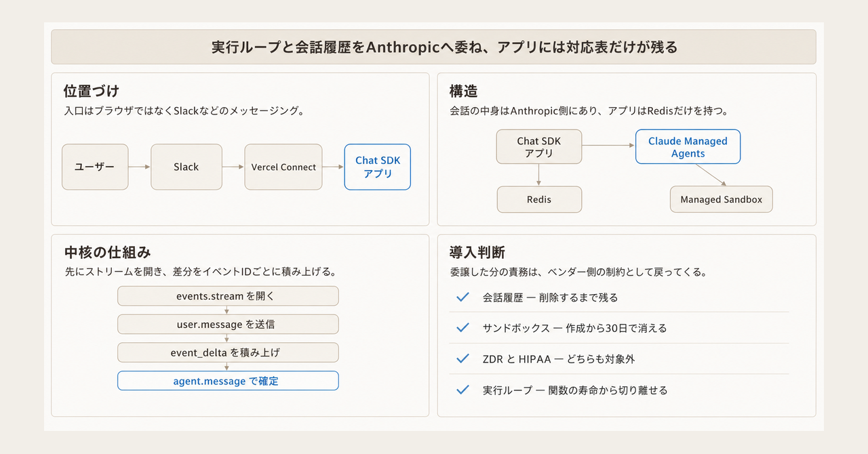Select the Slack box
Viewport: 868px width, 454px height.
pyautogui.click(x=186, y=167)
